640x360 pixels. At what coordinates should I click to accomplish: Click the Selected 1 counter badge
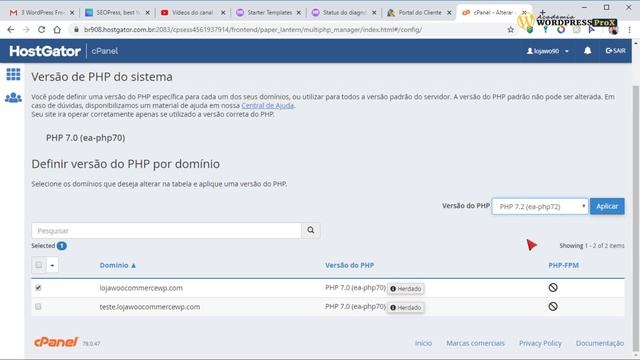pyautogui.click(x=62, y=246)
